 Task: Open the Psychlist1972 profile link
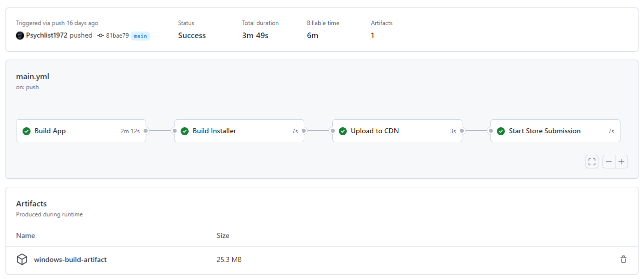[47, 36]
